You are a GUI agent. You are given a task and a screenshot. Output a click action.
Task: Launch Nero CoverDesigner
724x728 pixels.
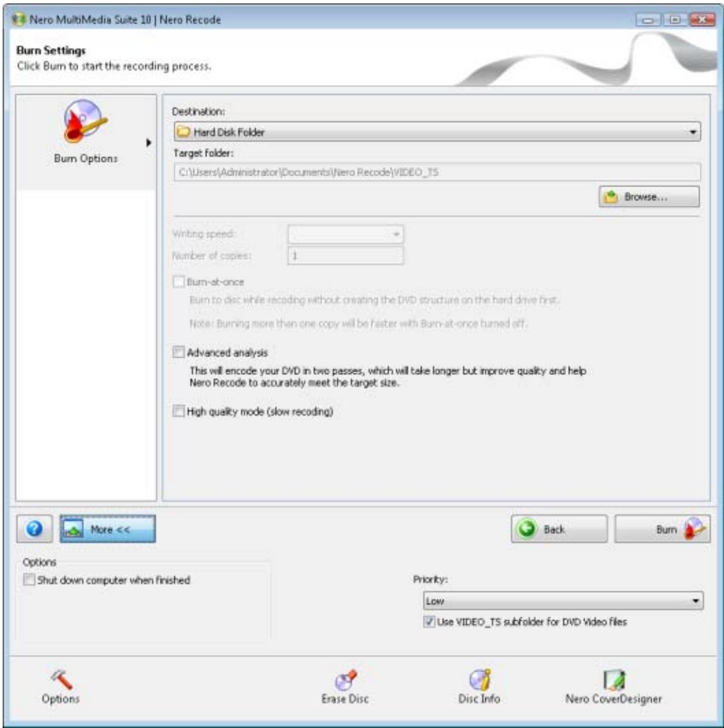(x=614, y=687)
